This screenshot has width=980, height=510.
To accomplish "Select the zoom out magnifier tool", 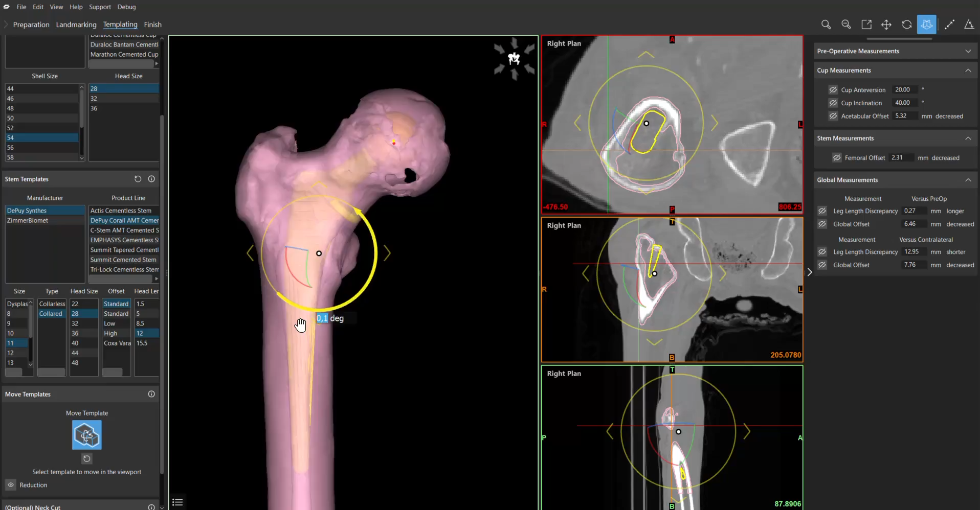I will 846,25.
